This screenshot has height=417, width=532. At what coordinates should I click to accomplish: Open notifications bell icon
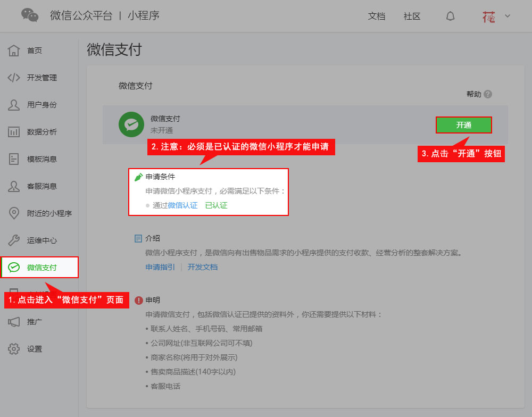450,16
